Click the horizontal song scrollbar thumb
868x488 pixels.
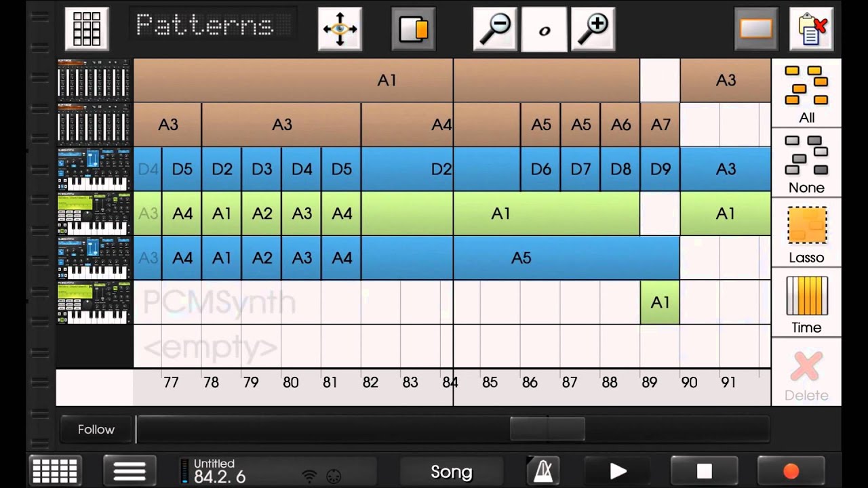coord(547,429)
